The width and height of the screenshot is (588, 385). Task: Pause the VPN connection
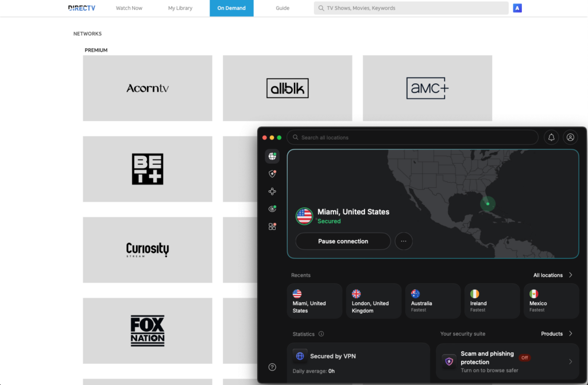coord(343,241)
